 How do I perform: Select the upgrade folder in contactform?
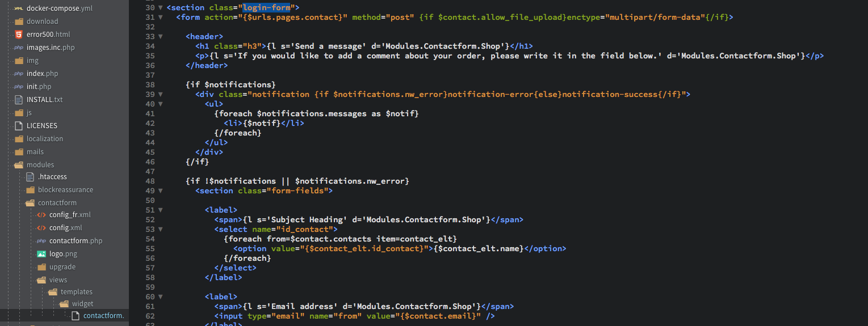pyautogui.click(x=62, y=267)
